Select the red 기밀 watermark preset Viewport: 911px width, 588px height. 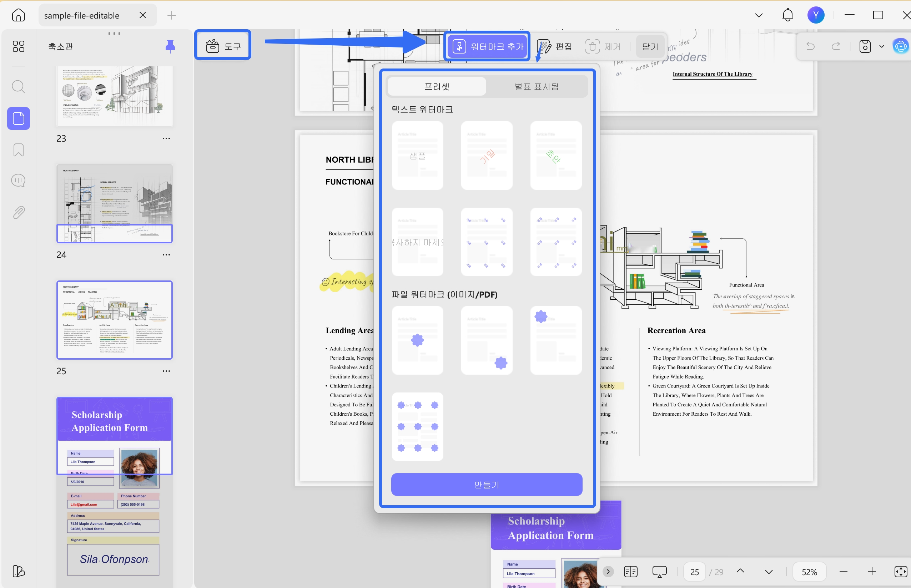pos(487,156)
